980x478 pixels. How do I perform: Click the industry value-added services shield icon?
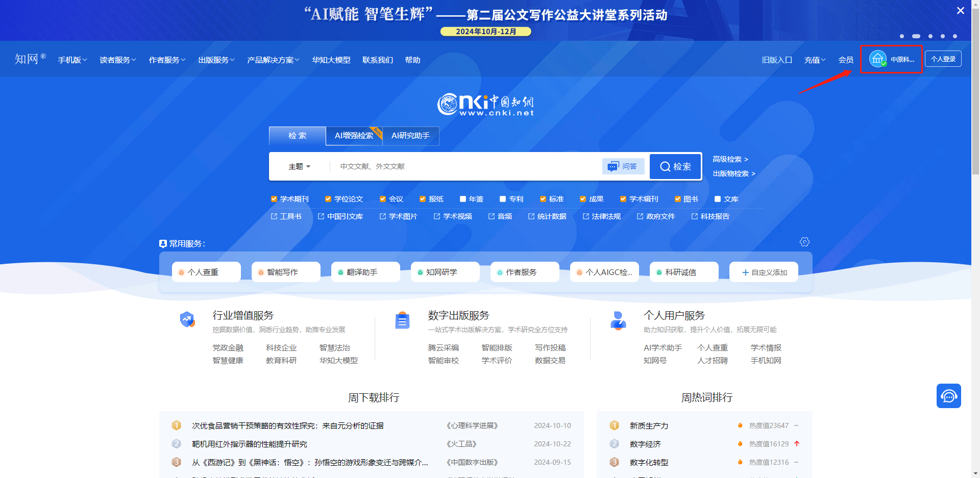coord(187,320)
